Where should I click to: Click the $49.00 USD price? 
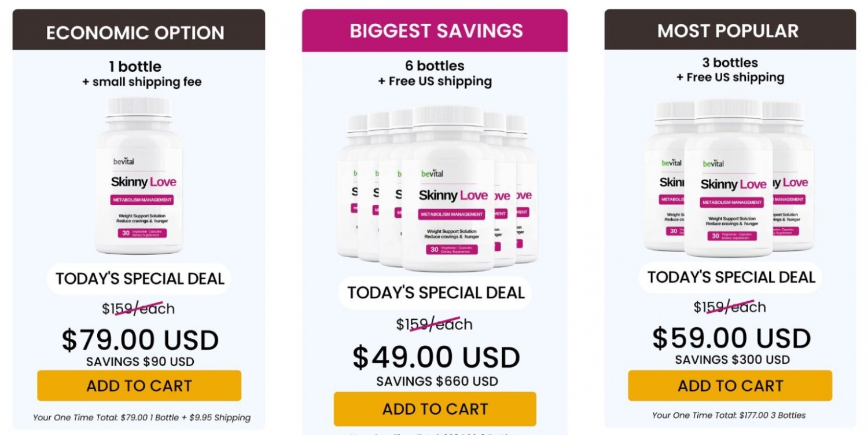(x=436, y=357)
